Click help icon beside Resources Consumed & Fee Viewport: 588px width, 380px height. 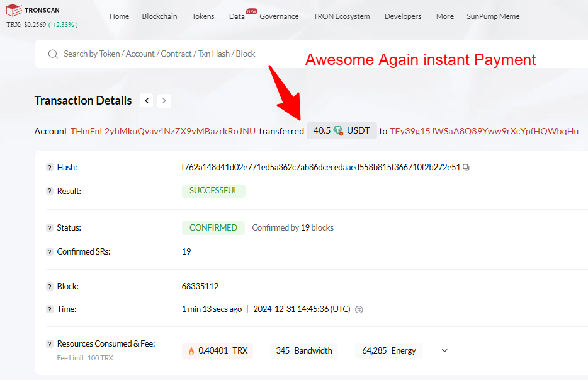(50, 344)
